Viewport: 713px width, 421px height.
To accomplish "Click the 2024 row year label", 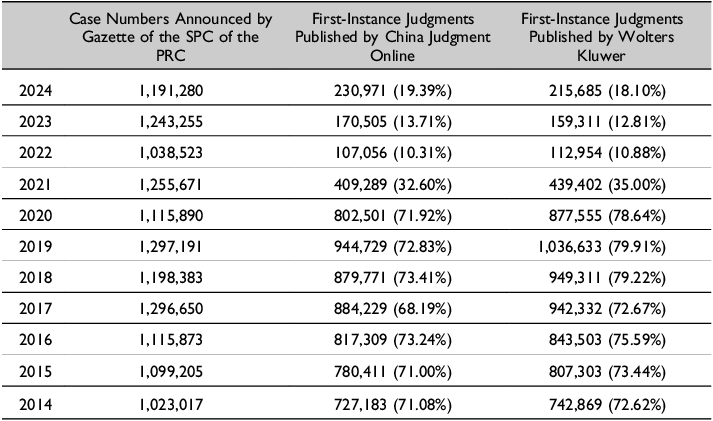I will click(36, 92).
